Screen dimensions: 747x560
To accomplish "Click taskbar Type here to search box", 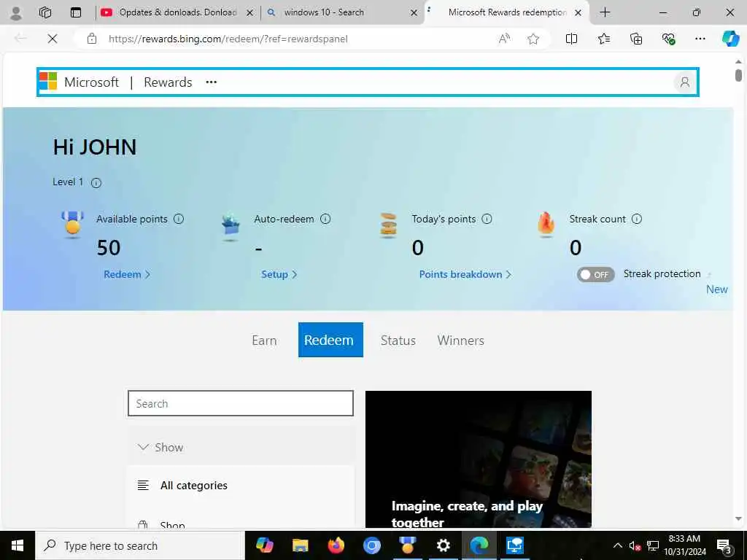I will [140, 545].
